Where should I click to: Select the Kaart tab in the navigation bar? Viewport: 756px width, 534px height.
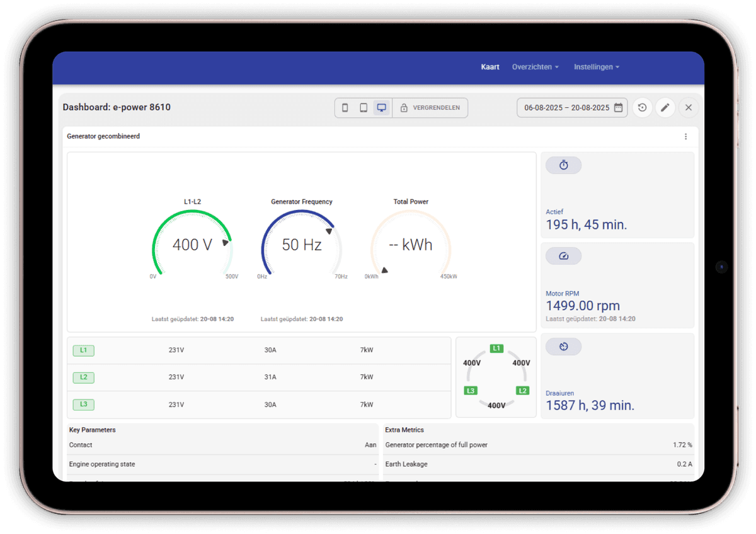(490, 67)
